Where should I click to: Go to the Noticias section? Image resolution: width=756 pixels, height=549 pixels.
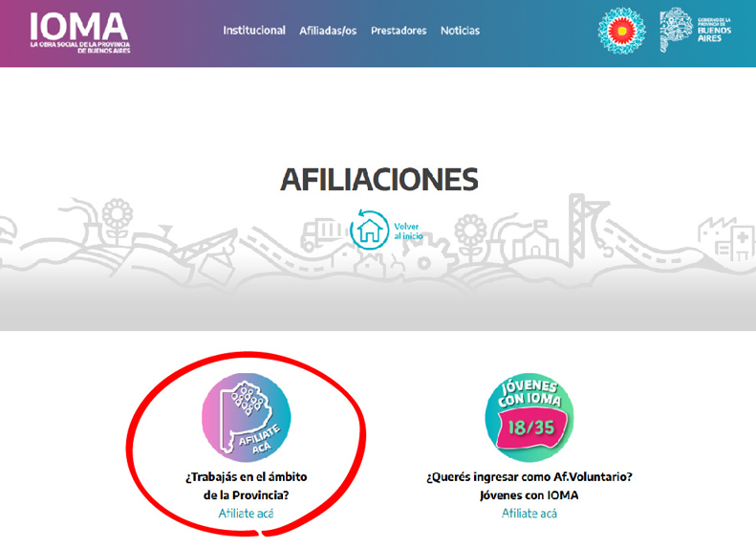click(x=460, y=31)
